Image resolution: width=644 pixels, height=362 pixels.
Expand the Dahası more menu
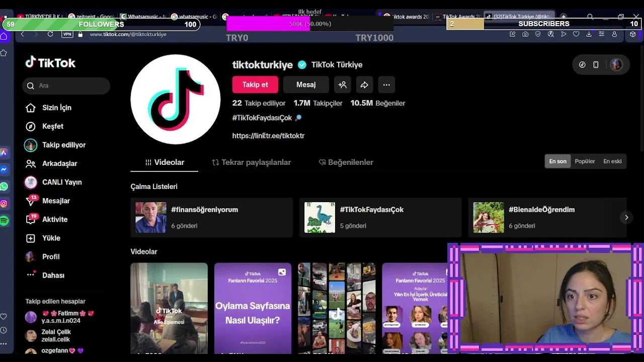45,275
